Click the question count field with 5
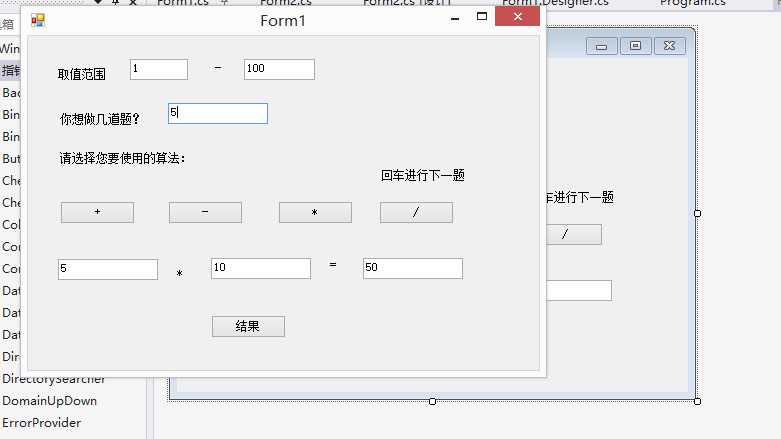781x439 pixels. click(x=218, y=114)
